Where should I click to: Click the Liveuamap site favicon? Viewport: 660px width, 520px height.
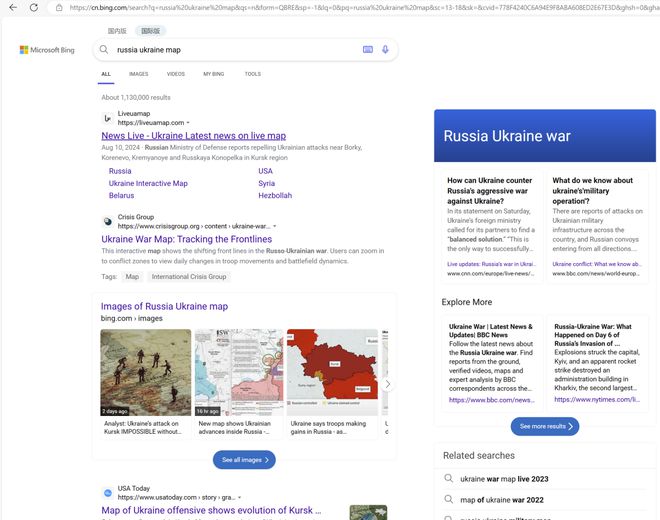tap(108, 118)
